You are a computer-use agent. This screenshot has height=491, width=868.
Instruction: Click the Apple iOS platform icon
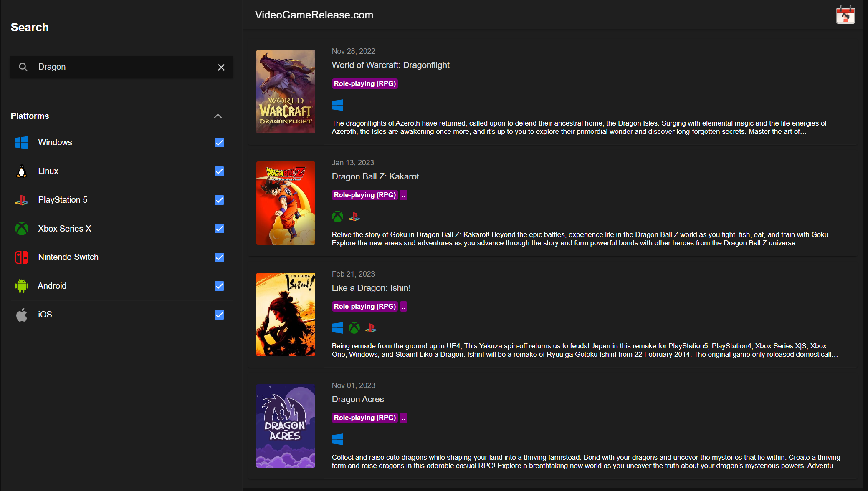(22, 315)
